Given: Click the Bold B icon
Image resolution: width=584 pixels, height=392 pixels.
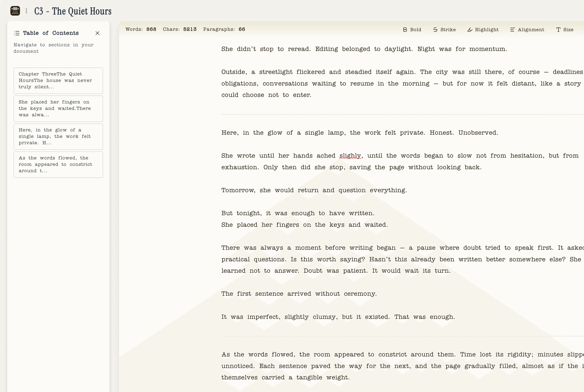Looking at the screenshot, I should point(405,30).
